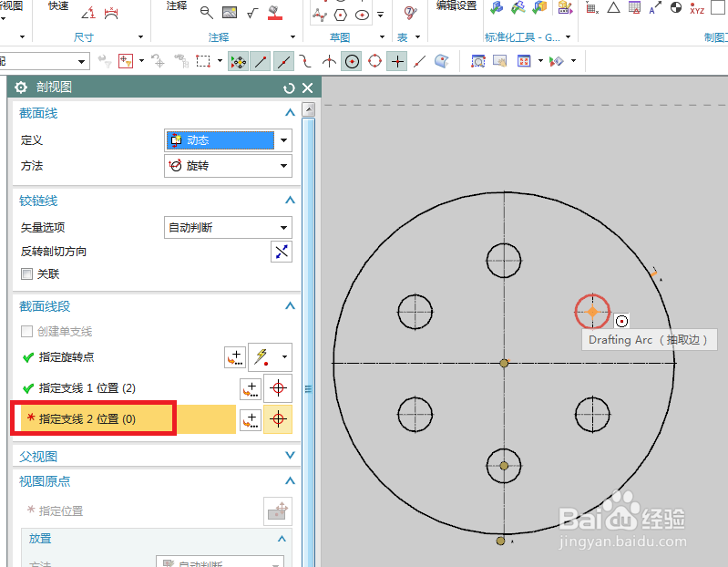Screen dimensions: 728x567
Task: Click the bottom hole center point marker
Action: click(x=504, y=465)
